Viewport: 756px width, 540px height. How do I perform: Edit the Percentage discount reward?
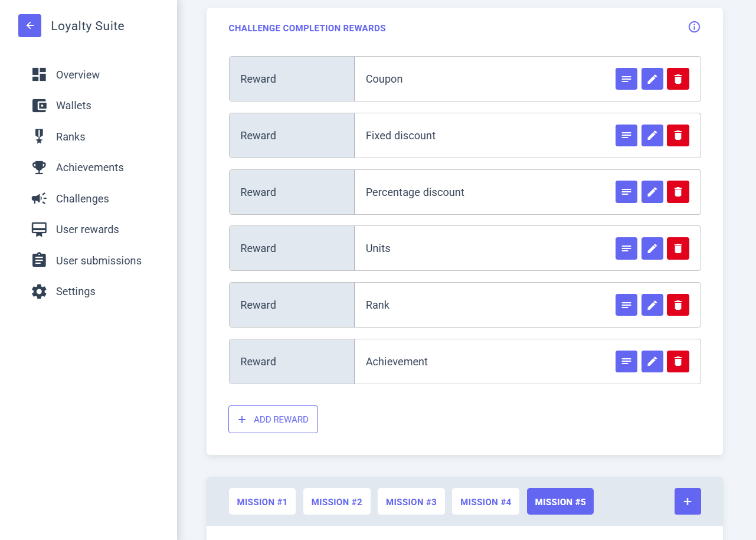(x=652, y=192)
